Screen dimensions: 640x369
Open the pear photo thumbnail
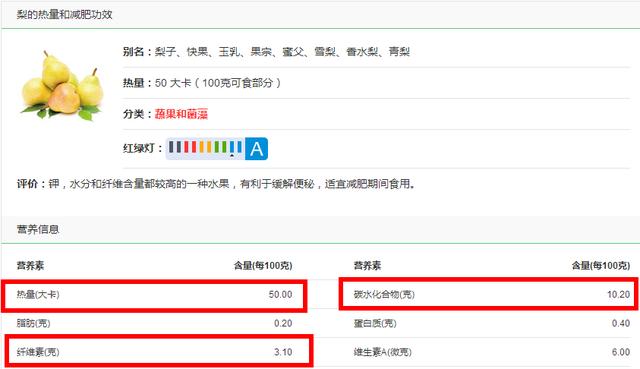tap(62, 86)
